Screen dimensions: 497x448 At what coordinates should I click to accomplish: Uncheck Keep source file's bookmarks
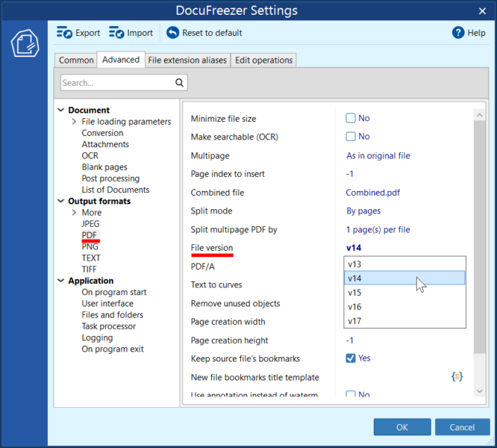coord(351,358)
